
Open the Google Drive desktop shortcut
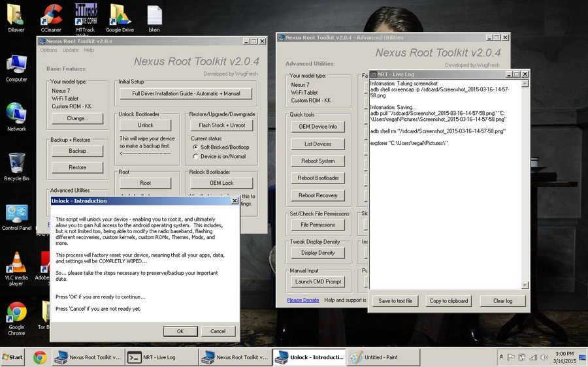click(120, 18)
